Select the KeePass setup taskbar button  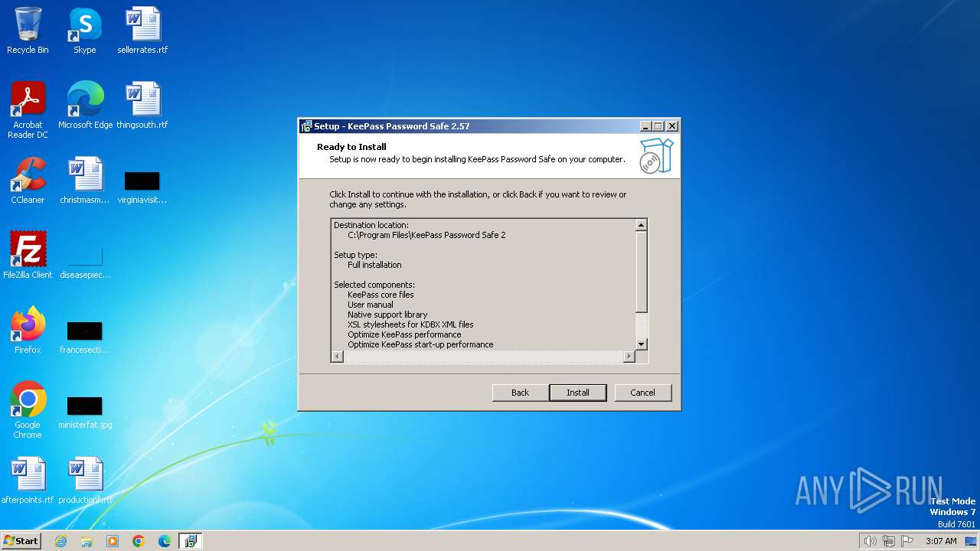coord(191,541)
